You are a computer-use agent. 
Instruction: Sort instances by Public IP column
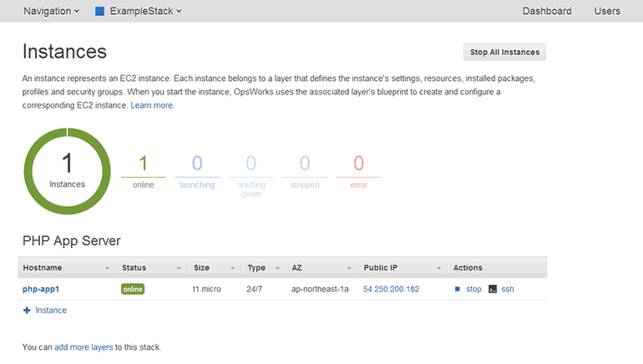(401, 268)
